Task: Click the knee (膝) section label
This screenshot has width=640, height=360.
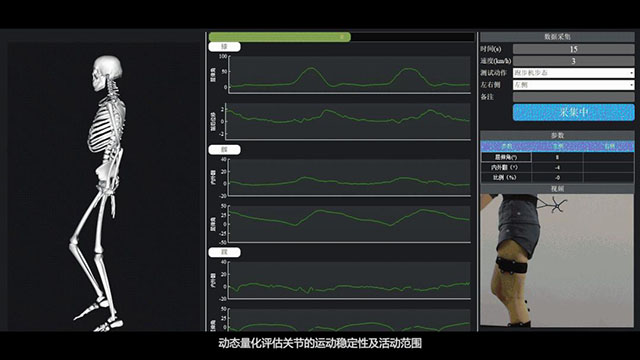Action: click(224, 47)
